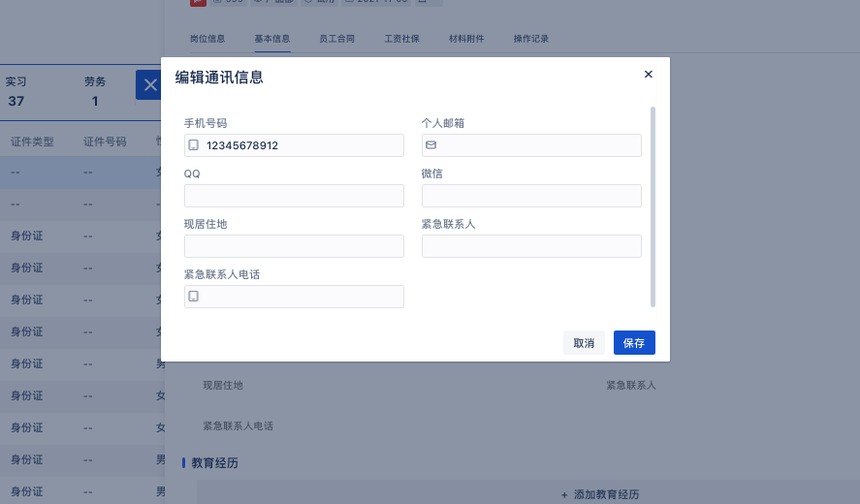Image resolution: width=860 pixels, height=504 pixels.
Task: Click the 现居住地 label in background page
Action: tap(223, 386)
